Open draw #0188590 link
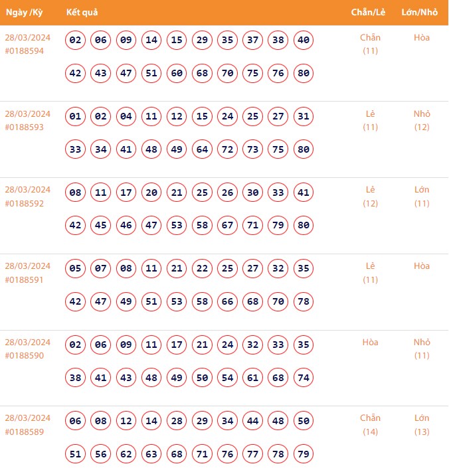 click(24, 357)
